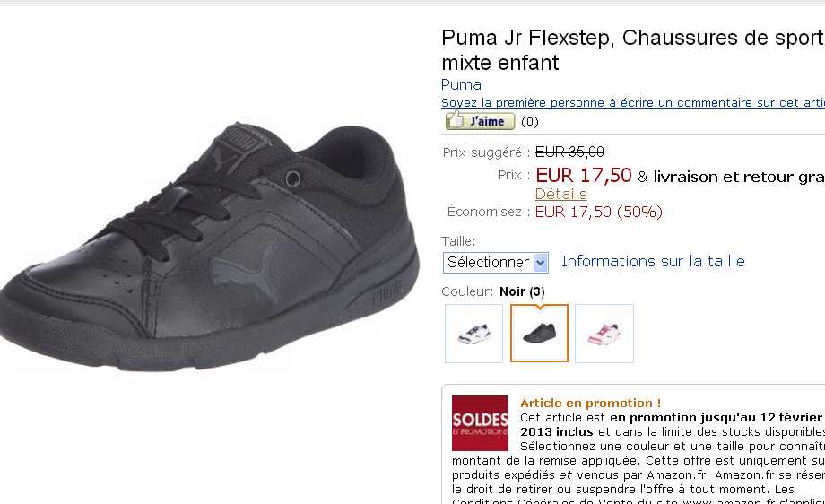825x504 pixels.
Task: Click the J'aime like button
Action: point(480,121)
